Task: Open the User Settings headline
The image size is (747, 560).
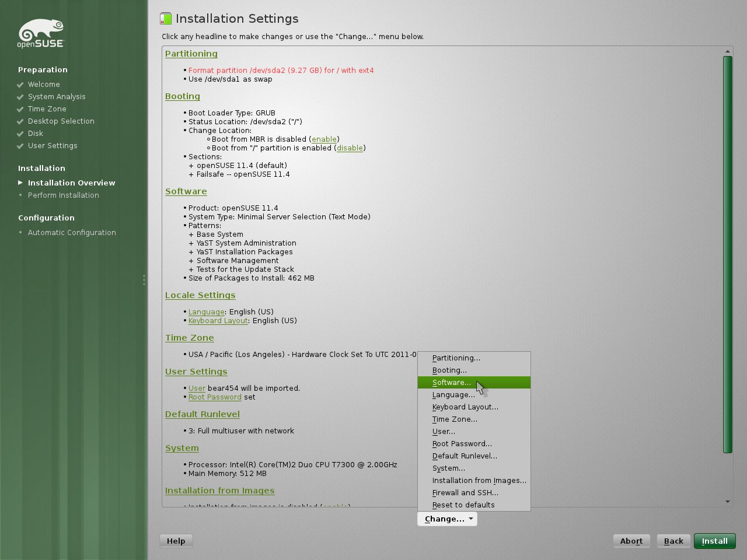Action: click(196, 372)
